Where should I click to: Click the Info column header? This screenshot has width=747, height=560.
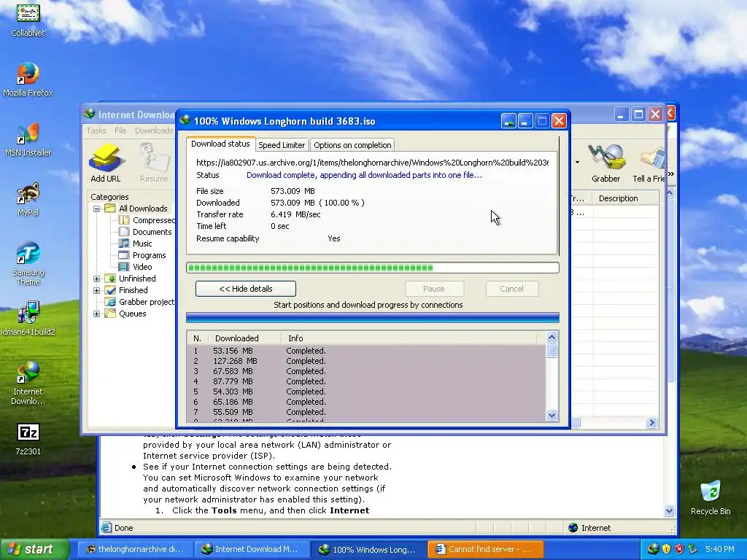pos(410,338)
